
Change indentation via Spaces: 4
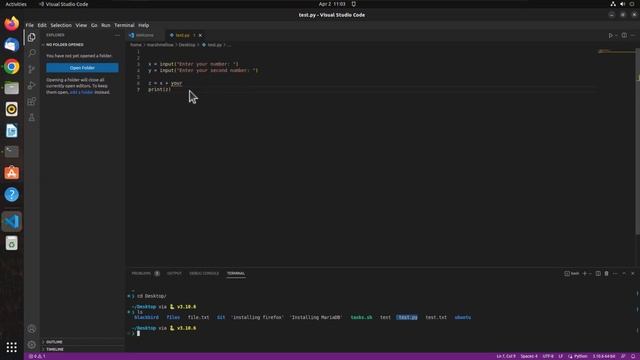(x=529, y=356)
